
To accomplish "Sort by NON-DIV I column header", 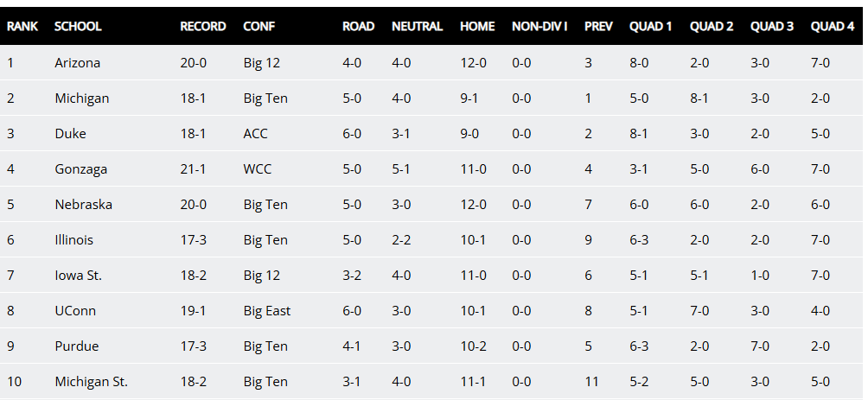I will point(539,27).
